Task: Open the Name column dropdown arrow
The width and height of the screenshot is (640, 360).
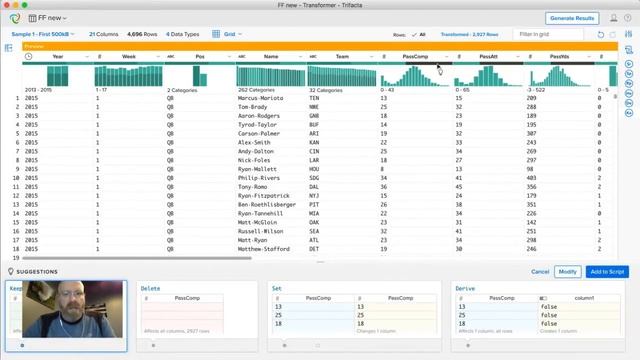Action: point(300,57)
